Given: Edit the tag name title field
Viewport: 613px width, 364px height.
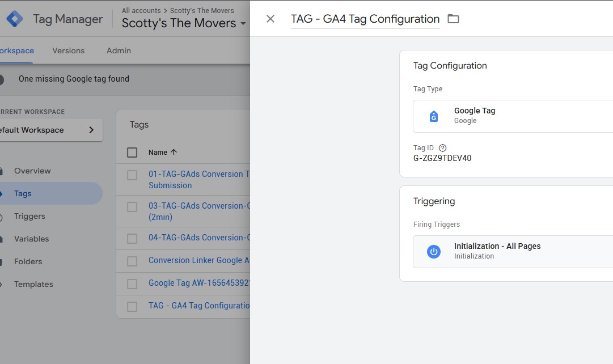Looking at the screenshot, I should [x=365, y=19].
